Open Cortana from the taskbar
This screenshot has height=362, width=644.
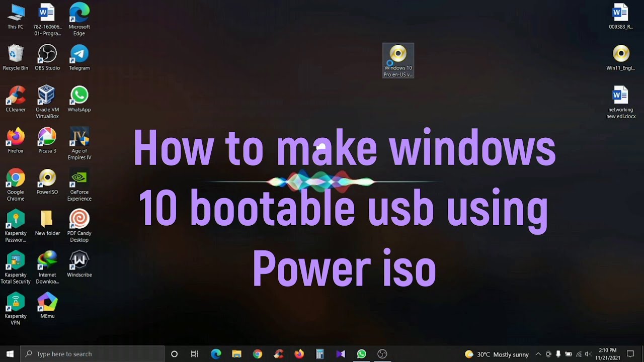(174, 354)
